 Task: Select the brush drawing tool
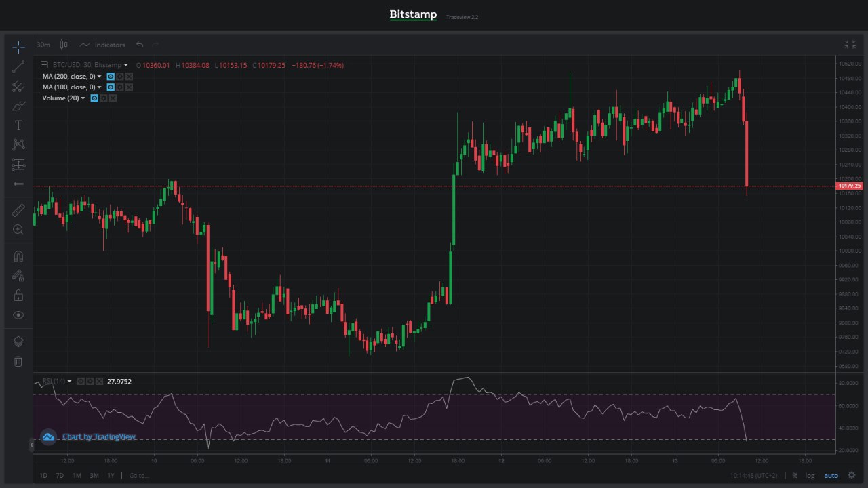(x=18, y=106)
